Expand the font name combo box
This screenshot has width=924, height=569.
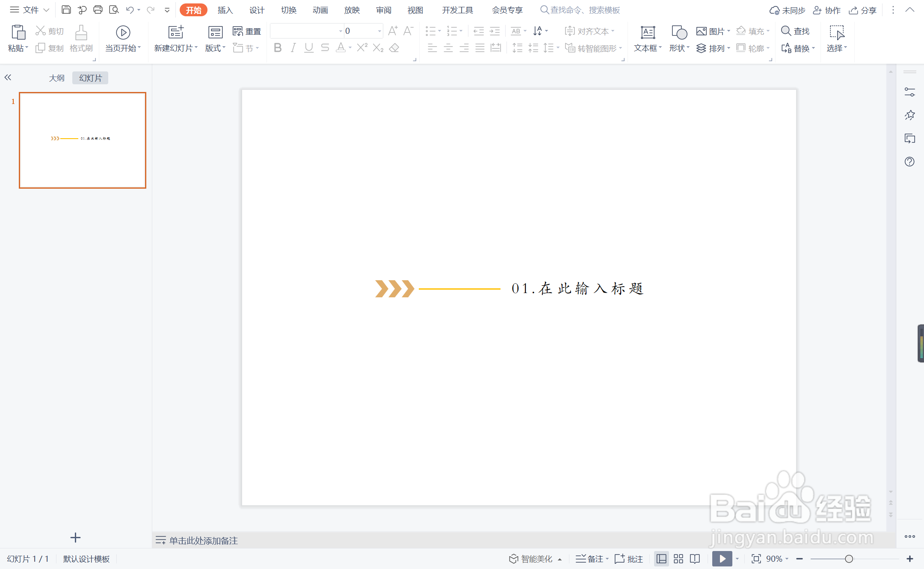341,31
